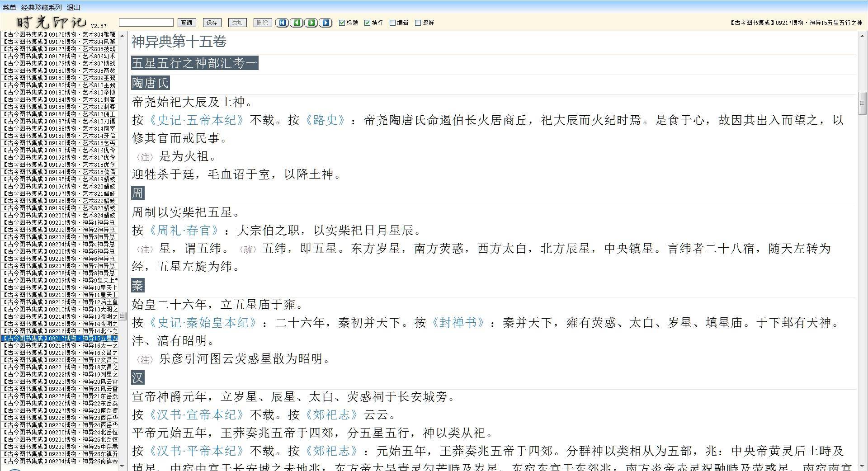Select list row 09234博物·神异26南镇会
Screen dimensions: 868x471
59,461
